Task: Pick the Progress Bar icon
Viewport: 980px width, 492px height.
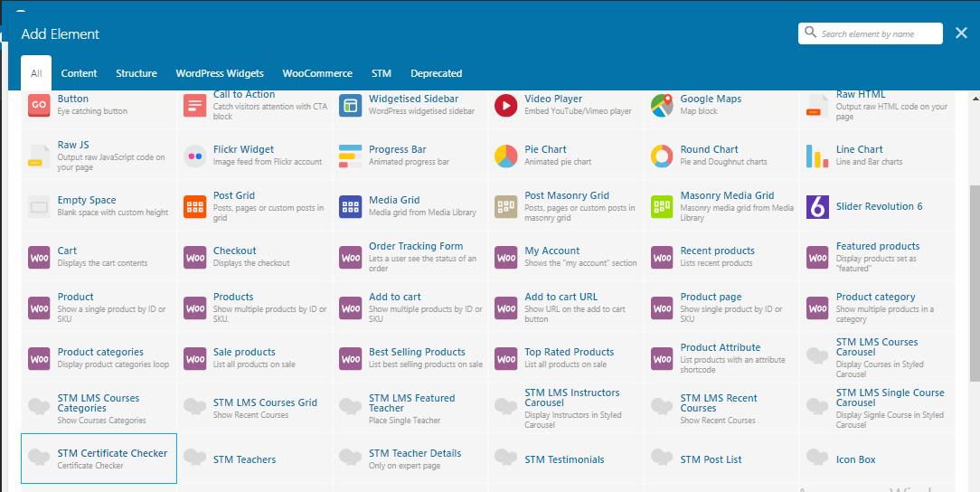Action: click(350, 156)
